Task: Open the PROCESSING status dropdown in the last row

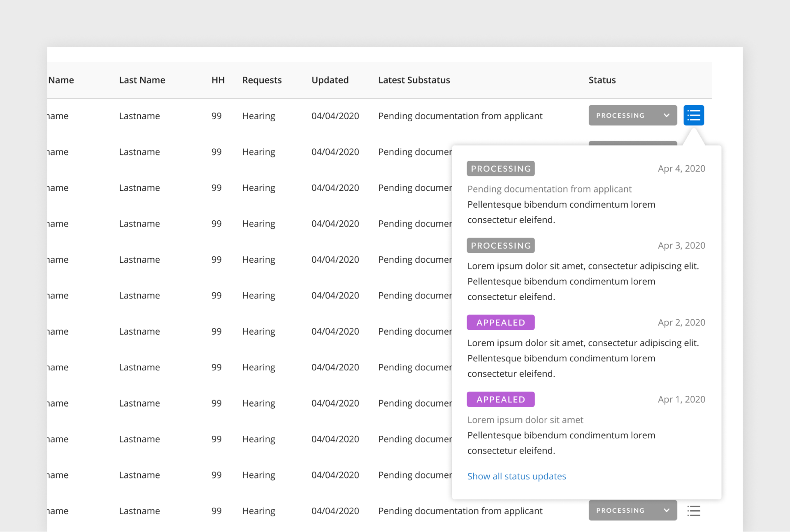Action: pyautogui.click(x=632, y=510)
